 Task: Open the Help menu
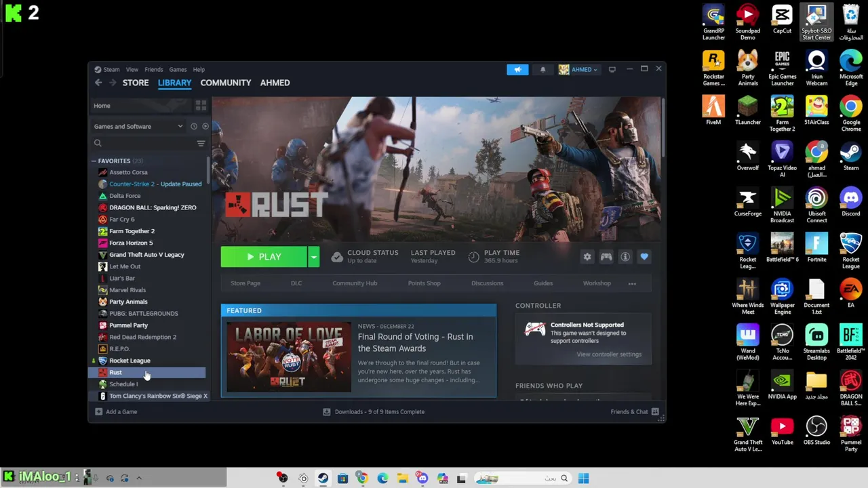tap(199, 69)
